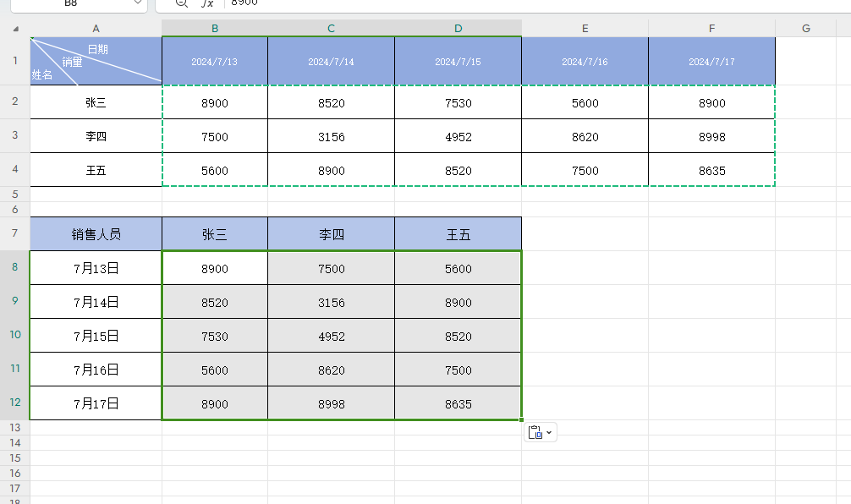Select row 1 header

pyautogui.click(x=15, y=61)
